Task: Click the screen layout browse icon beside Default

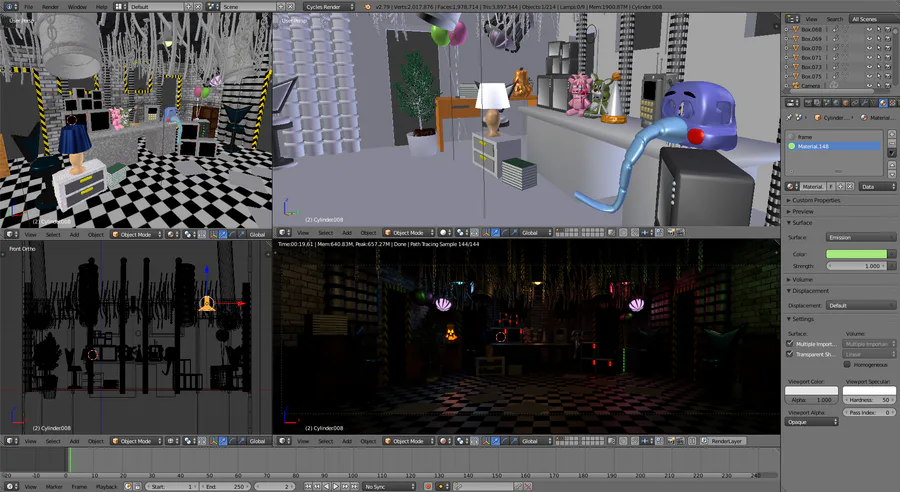Action: click(x=121, y=7)
